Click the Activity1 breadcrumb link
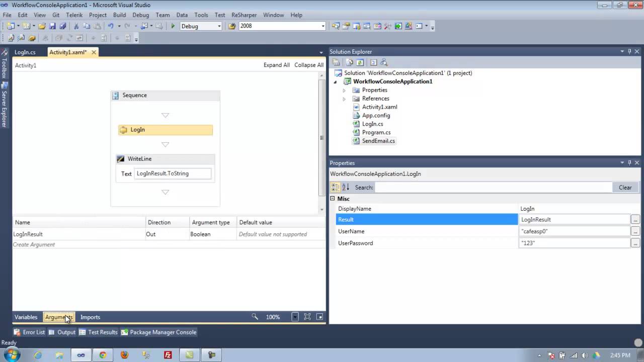The height and width of the screenshot is (362, 644). (26, 65)
